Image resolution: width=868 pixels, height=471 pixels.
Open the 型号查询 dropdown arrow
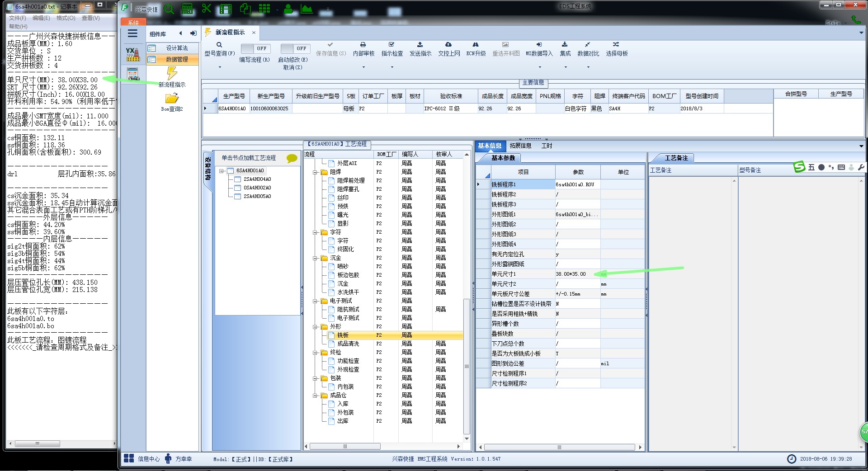click(x=220, y=67)
